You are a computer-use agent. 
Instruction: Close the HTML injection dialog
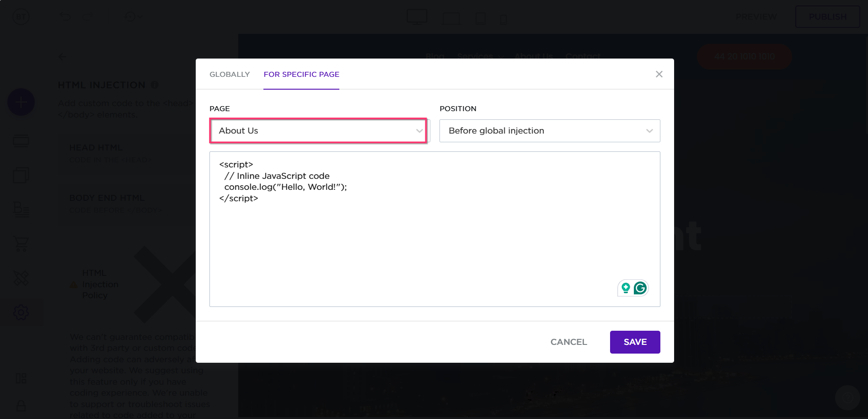point(659,74)
